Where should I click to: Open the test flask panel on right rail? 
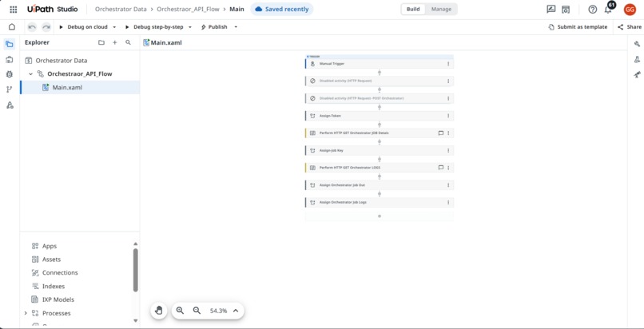pos(637,59)
